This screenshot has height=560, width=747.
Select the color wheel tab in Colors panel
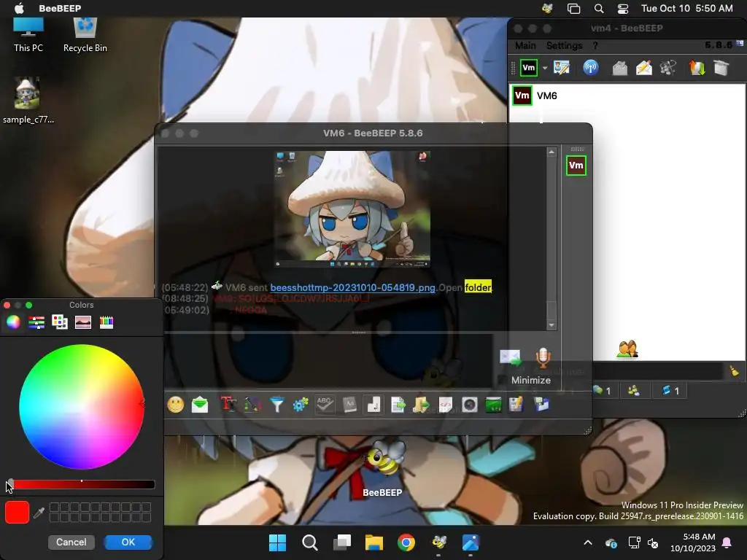(13, 322)
